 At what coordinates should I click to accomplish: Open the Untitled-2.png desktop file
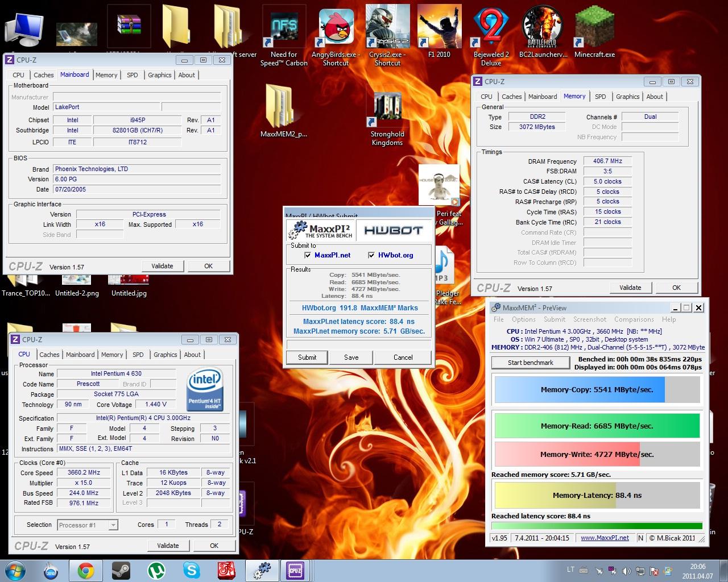(x=77, y=284)
